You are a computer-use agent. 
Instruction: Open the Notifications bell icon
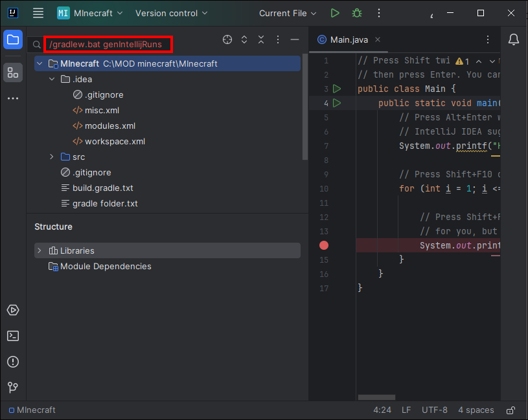[514, 40]
